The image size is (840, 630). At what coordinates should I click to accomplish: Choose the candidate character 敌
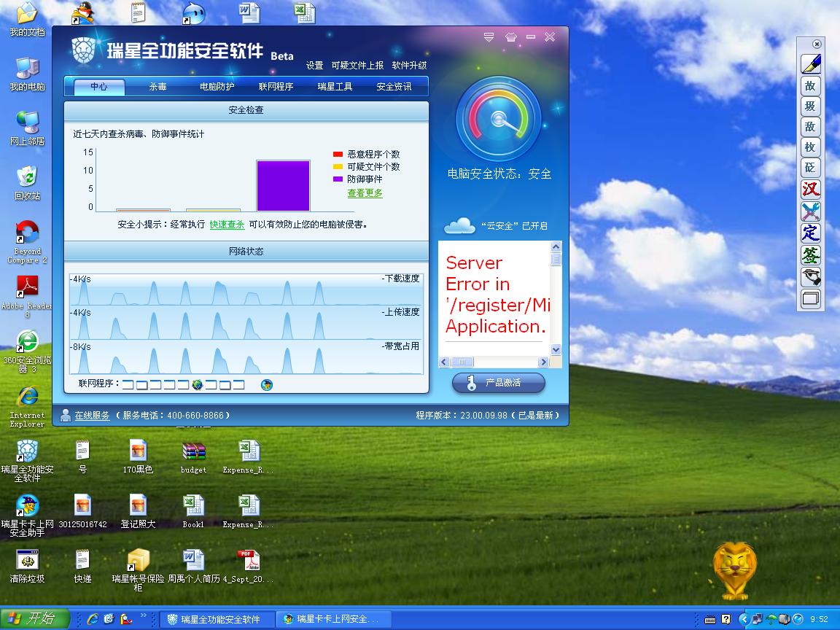click(x=811, y=126)
